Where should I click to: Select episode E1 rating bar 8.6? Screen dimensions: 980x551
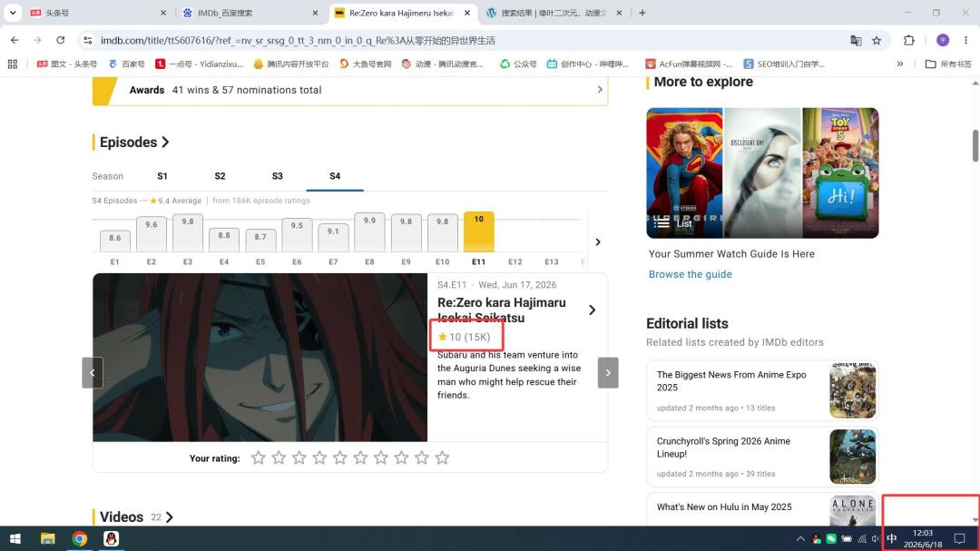tap(115, 241)
